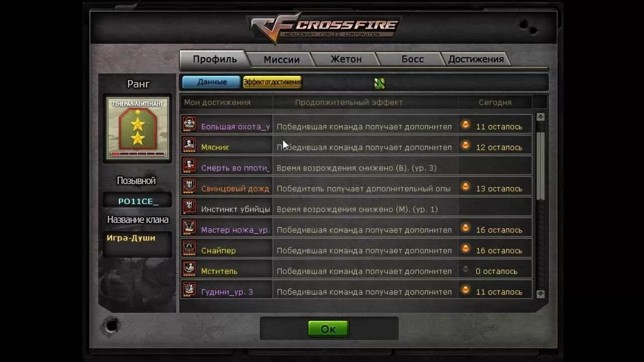Toggle the orange dot for Мясник row

coord(465,145)
